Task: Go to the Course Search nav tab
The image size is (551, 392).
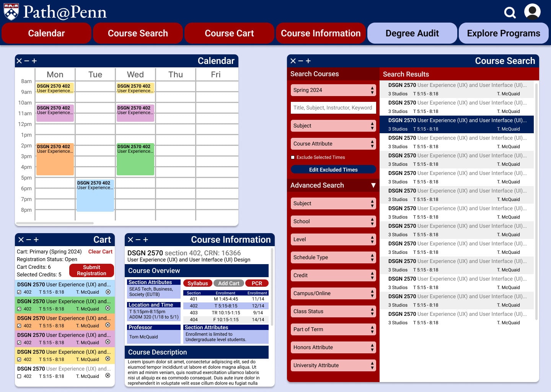Action: (x=138, y=33)
